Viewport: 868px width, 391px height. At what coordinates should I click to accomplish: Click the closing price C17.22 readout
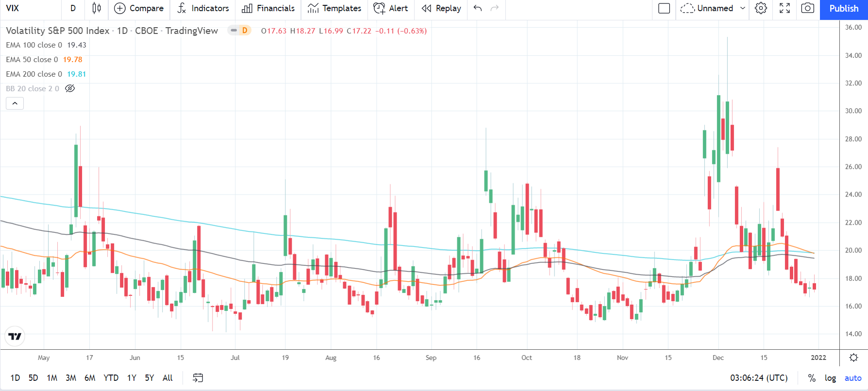coord(359,31)
